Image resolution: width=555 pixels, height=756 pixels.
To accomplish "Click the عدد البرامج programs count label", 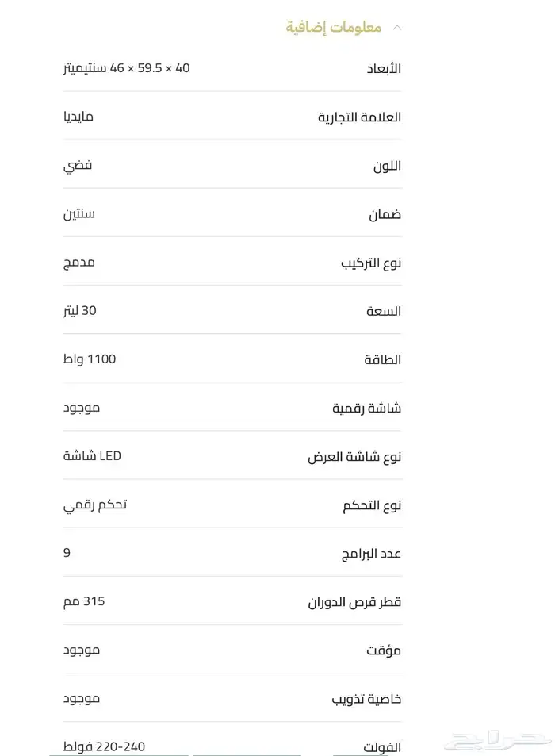I will coord(371,554).
